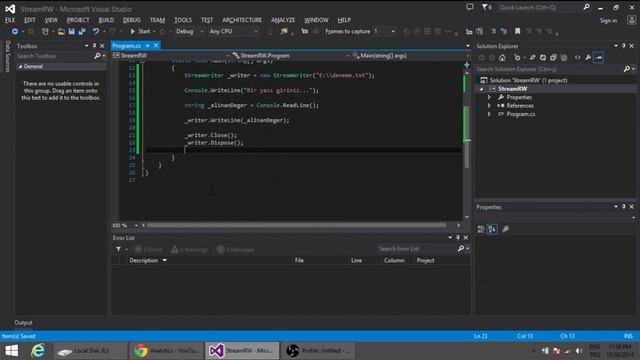Open the PROJECT menu
Viewport: 640px width, 360px height.
78,20
